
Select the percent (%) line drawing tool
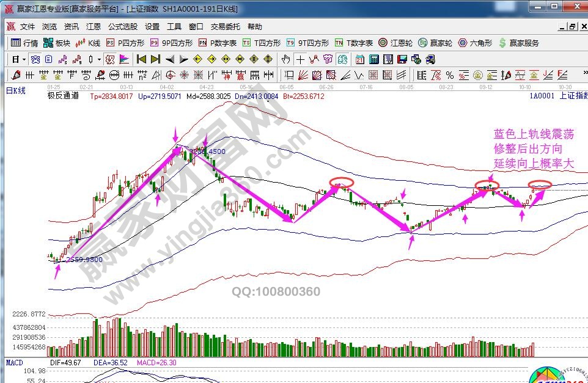450,75
